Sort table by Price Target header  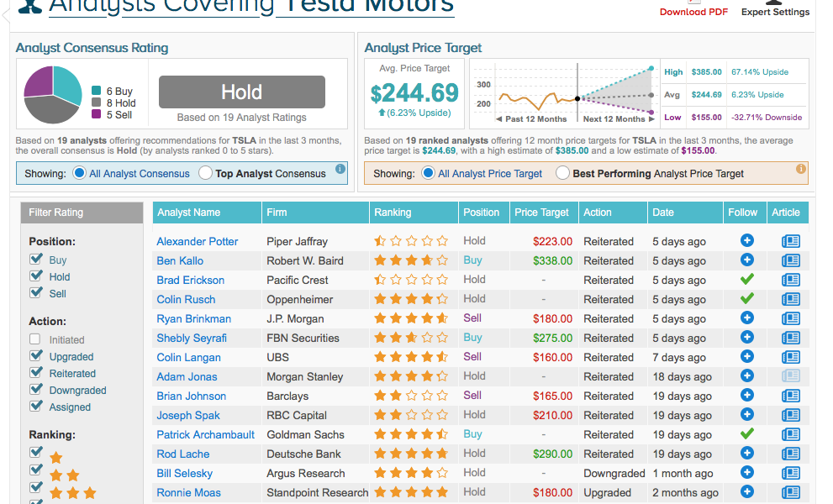(544, 213)
